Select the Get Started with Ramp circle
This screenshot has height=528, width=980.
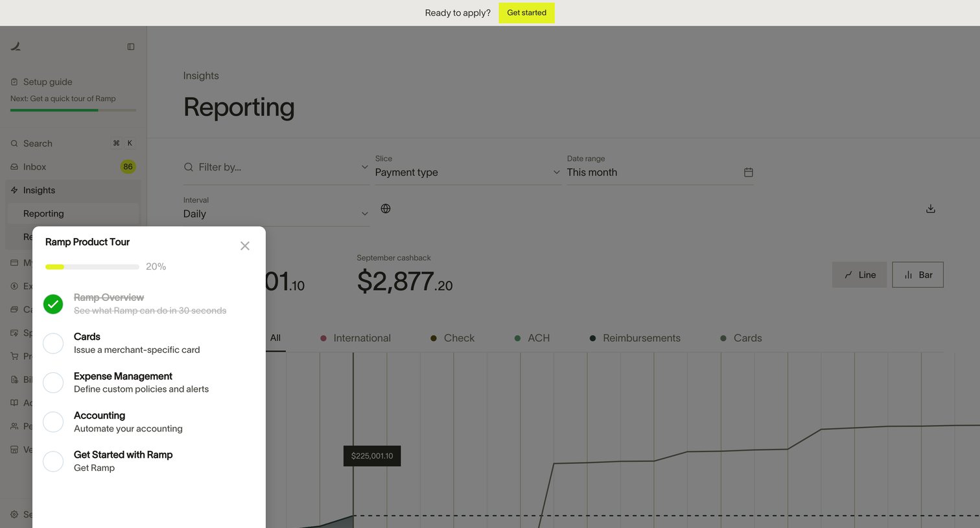pos(53,461)
